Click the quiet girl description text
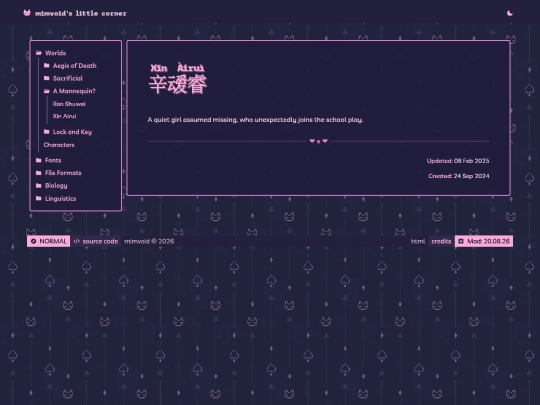The width and height of the screenshot is (540, 405). pyautogui.click(x=255, y=120)
